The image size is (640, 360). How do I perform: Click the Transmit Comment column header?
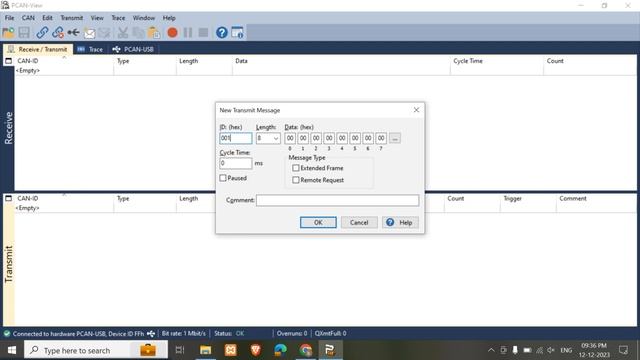pyautogui.click(x=573, y=198)
